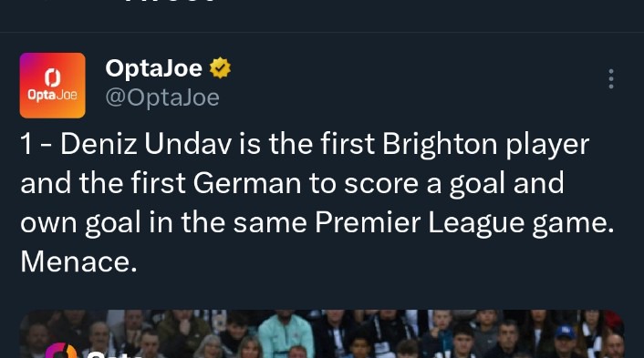
Task: Click the person in teal jacket
Action: point(286,333)
